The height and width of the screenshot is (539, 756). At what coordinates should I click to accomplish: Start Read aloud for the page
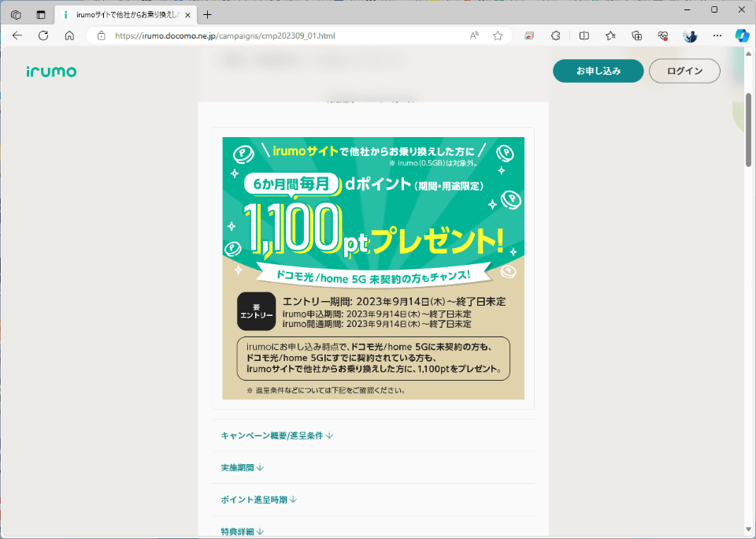473,35
